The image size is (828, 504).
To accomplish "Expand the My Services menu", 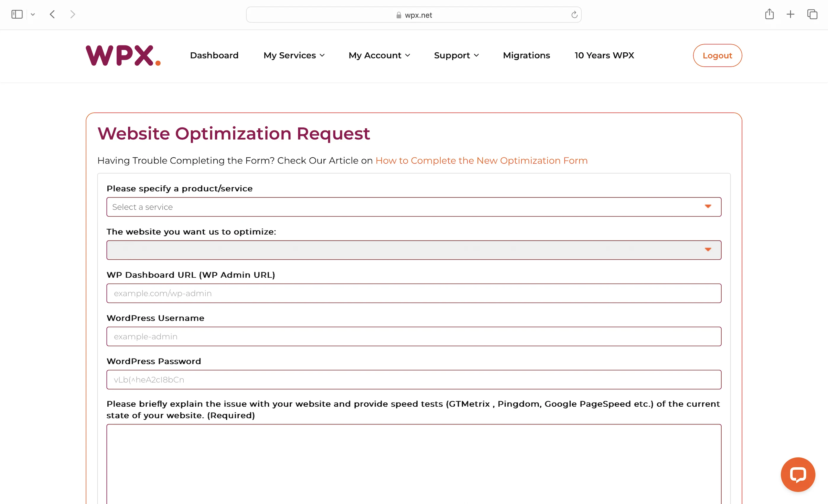I will pos(294,55).
